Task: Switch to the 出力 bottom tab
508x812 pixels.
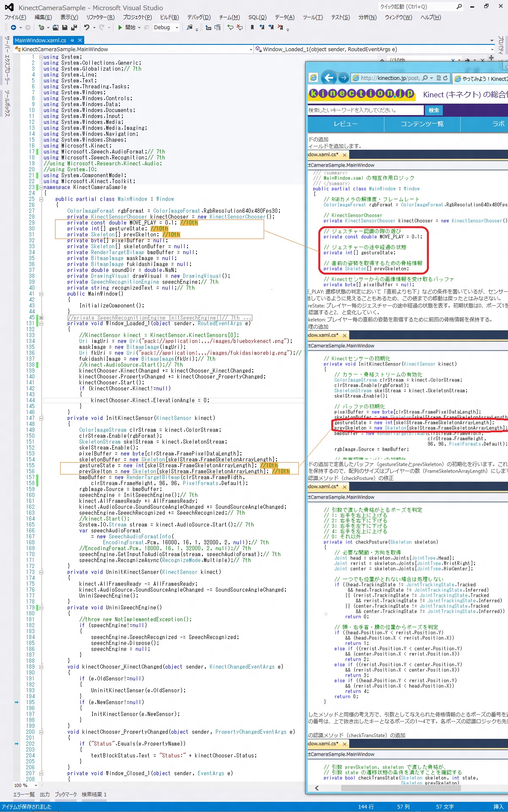Action: click(45, 795)
